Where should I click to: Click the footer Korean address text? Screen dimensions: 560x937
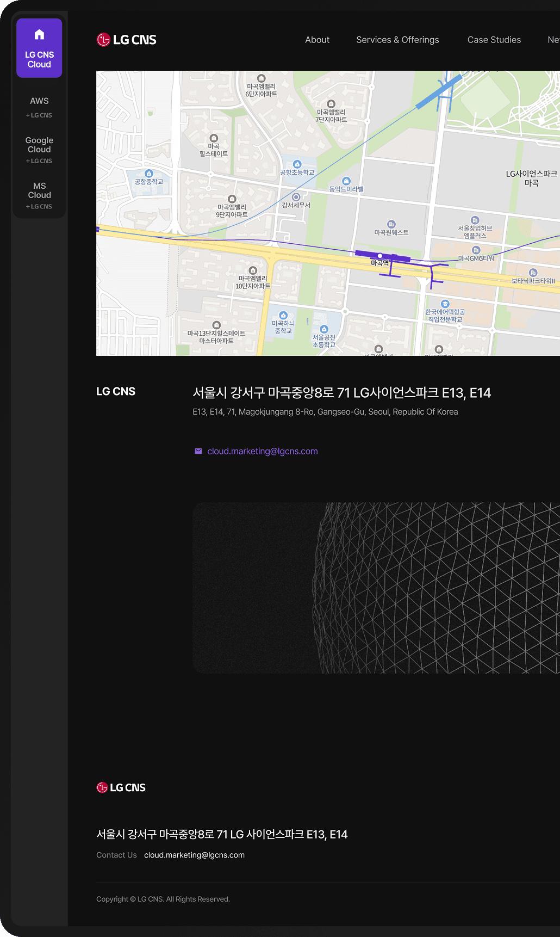222,834
